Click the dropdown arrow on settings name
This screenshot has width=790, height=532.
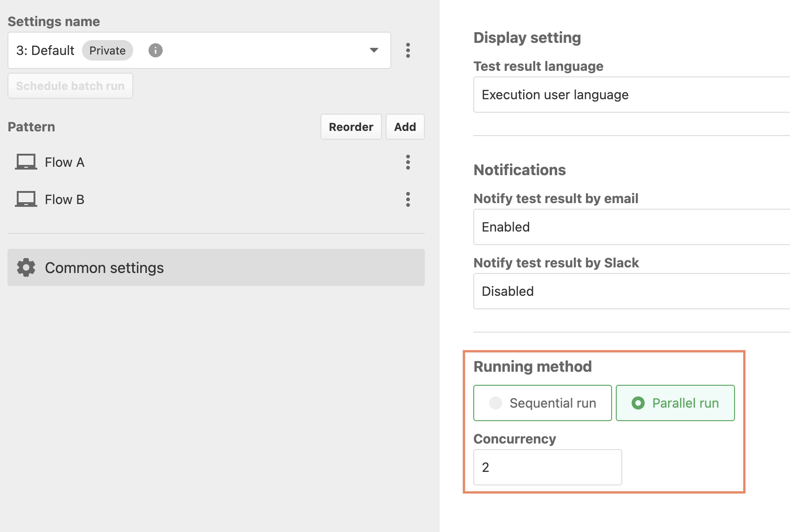374,50
